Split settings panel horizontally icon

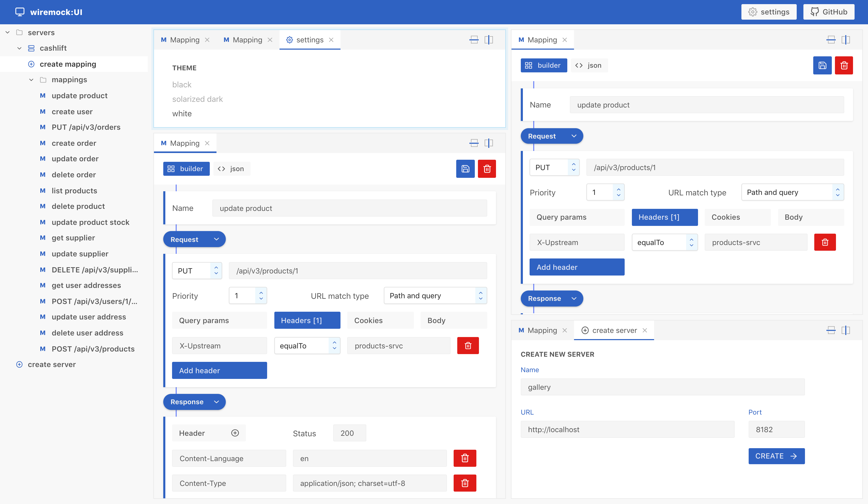(474, 40)
